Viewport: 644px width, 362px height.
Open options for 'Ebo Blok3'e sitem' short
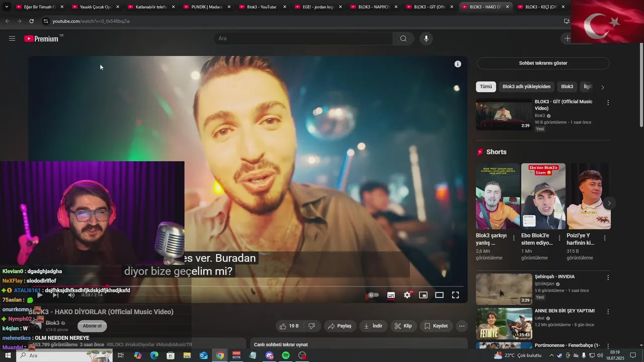tap(559, 238)
